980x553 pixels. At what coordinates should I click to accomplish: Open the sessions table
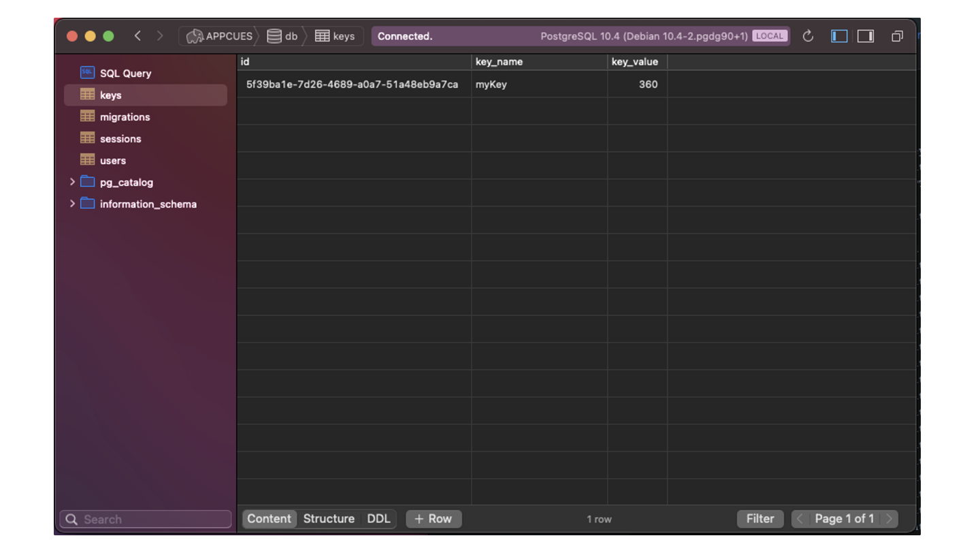click(120, 139)
